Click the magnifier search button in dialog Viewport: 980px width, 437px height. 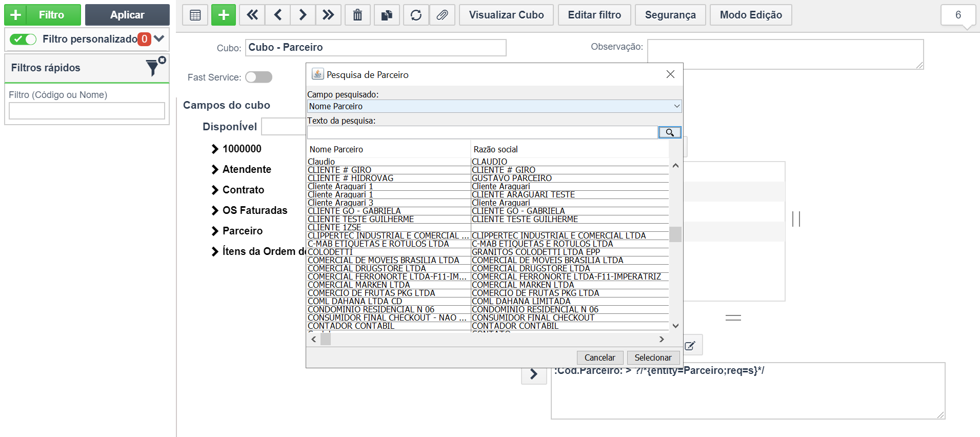click(670, 132)
